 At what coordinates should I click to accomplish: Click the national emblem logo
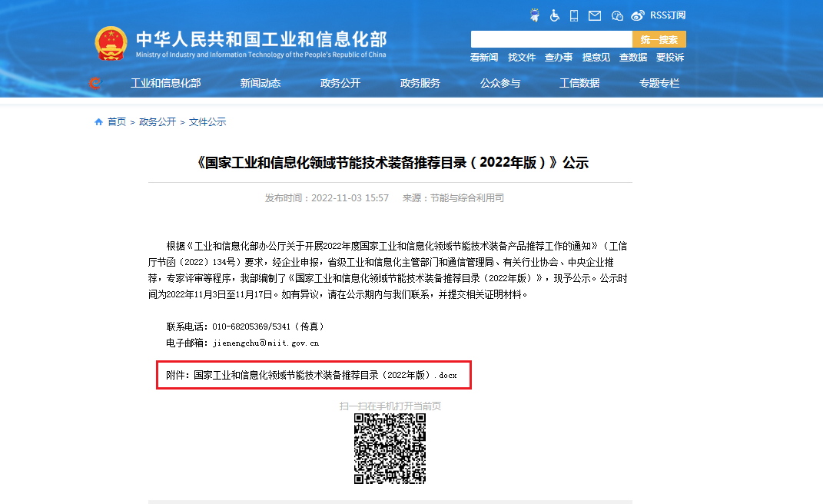(x=111, y=44)
